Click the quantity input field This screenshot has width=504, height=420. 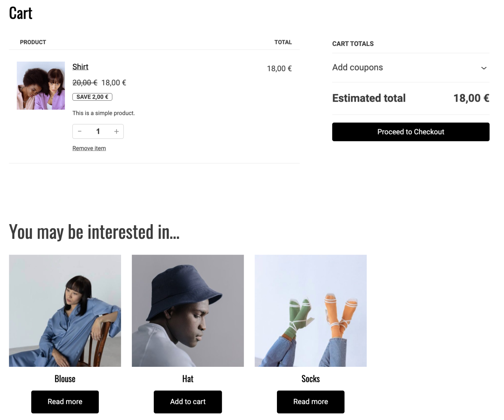pyautogui.click(x=98, y=131)
